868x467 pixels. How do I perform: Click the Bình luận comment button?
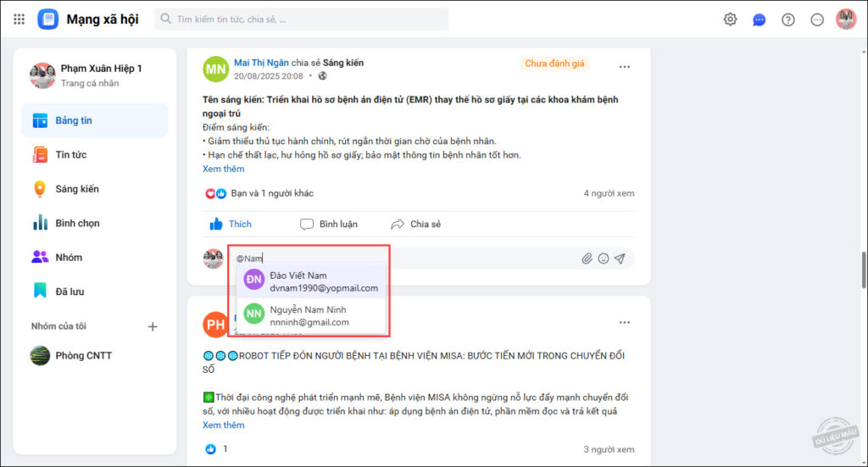pyautogui.click(x=329, y=224)
